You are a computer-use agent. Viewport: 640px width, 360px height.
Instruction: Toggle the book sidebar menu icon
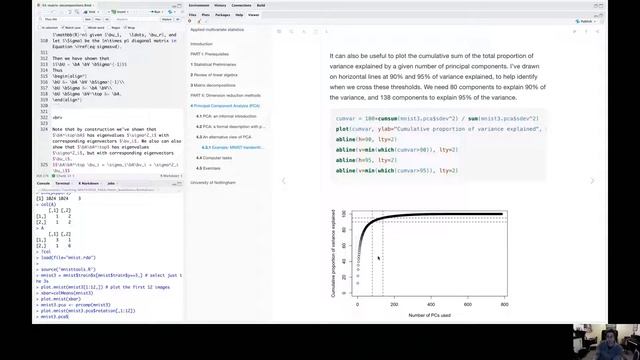pos(279,31)
